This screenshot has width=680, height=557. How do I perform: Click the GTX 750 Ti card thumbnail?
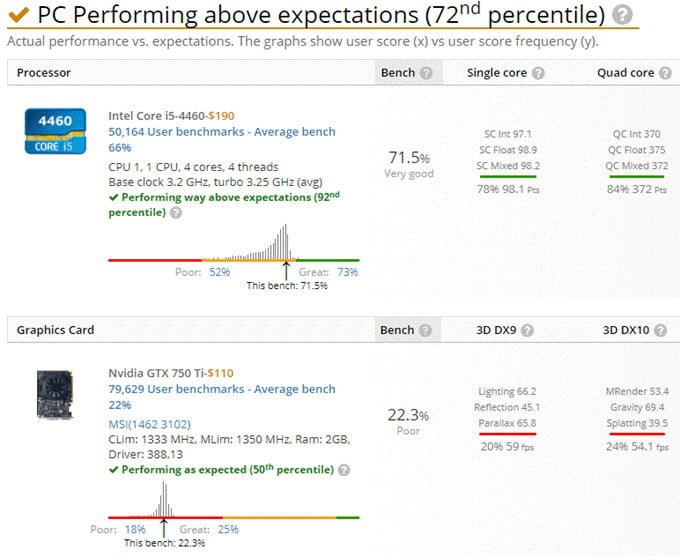[53, 394]
